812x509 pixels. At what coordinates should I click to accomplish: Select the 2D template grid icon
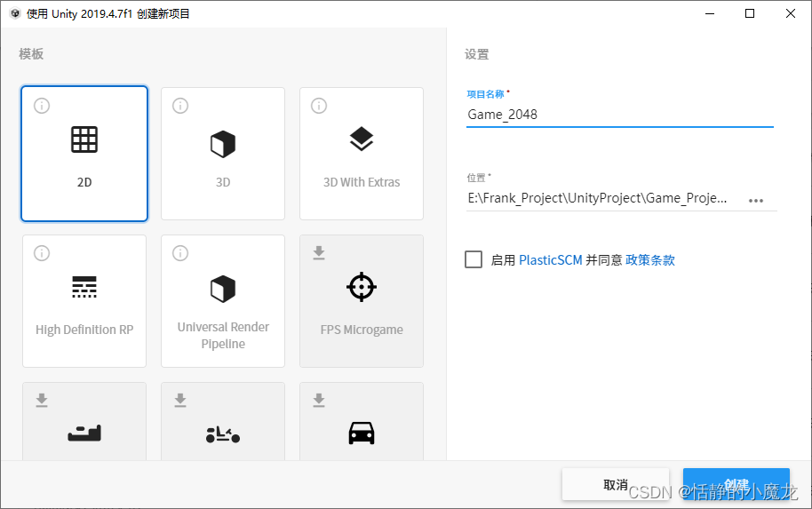[84, 139]
